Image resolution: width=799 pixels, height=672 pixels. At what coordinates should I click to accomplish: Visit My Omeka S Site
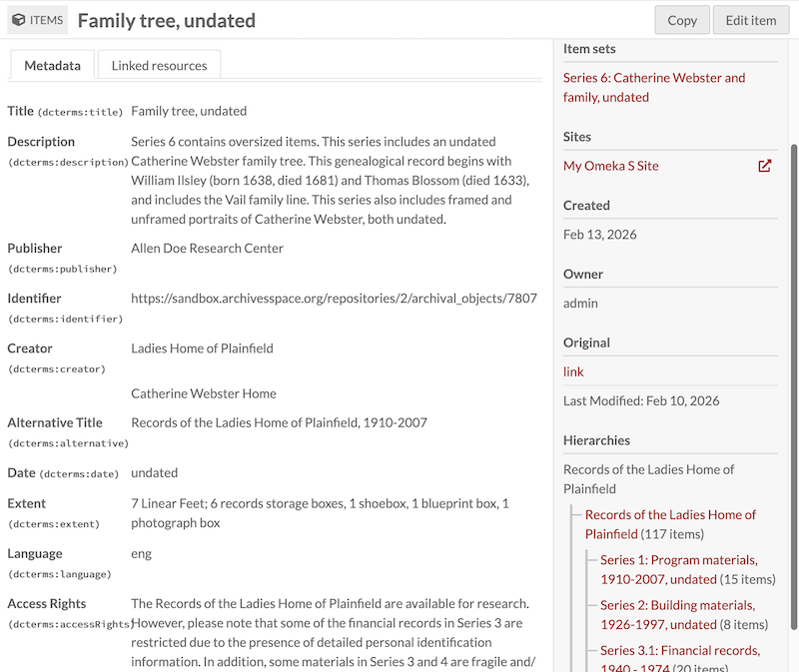click(608, 165)
